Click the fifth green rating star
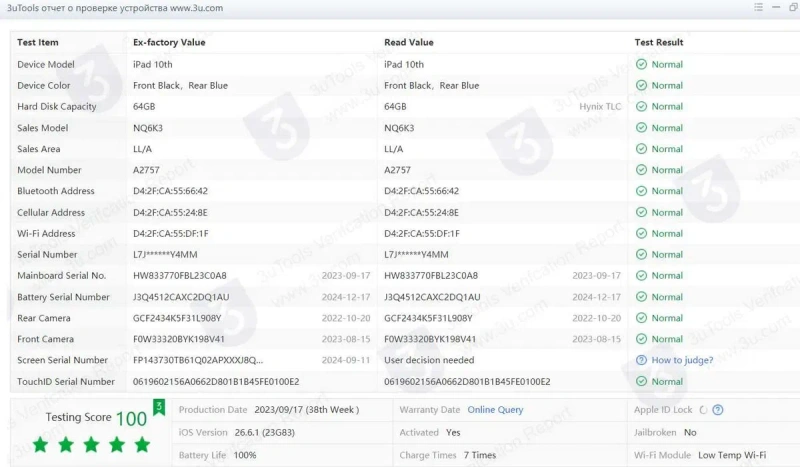This screenshot has height=467, width=800. coord(142,445)
